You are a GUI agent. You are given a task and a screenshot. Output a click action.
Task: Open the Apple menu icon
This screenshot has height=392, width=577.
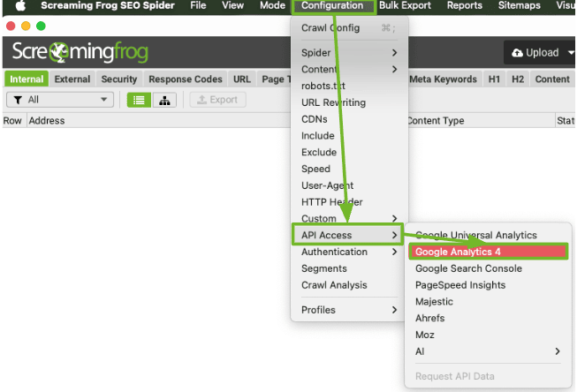coord(19,6)
